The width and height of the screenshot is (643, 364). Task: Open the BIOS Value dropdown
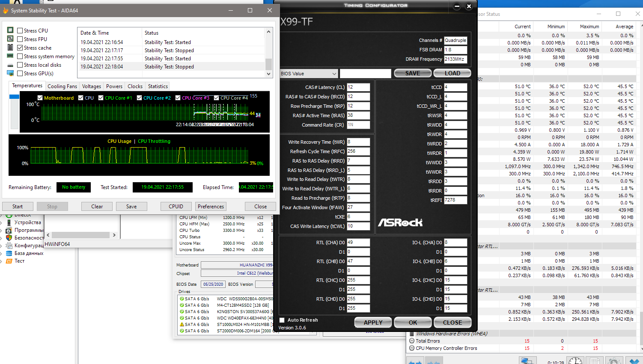pyautogui.click(x=309, y=74)
